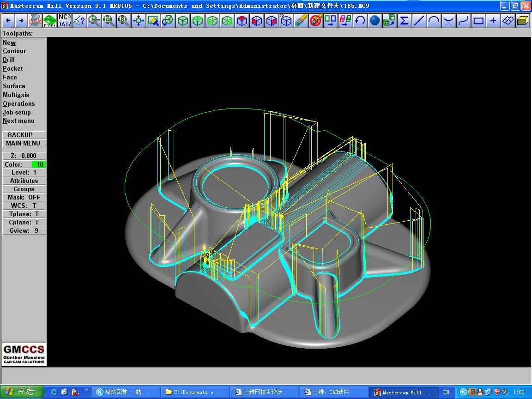Choose Contour toolpath menu item
The width and height of the screenshot is (532, 399).
tap(14, 51)
